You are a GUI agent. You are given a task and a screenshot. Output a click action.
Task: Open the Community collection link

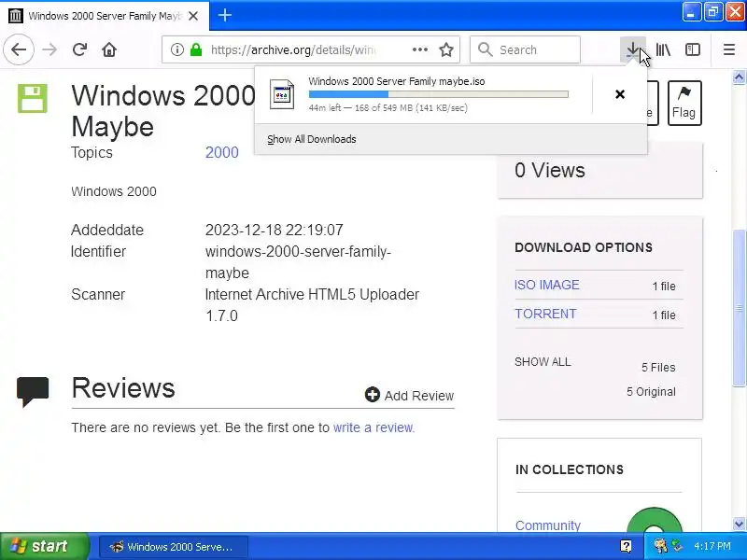tap(548, 525)
